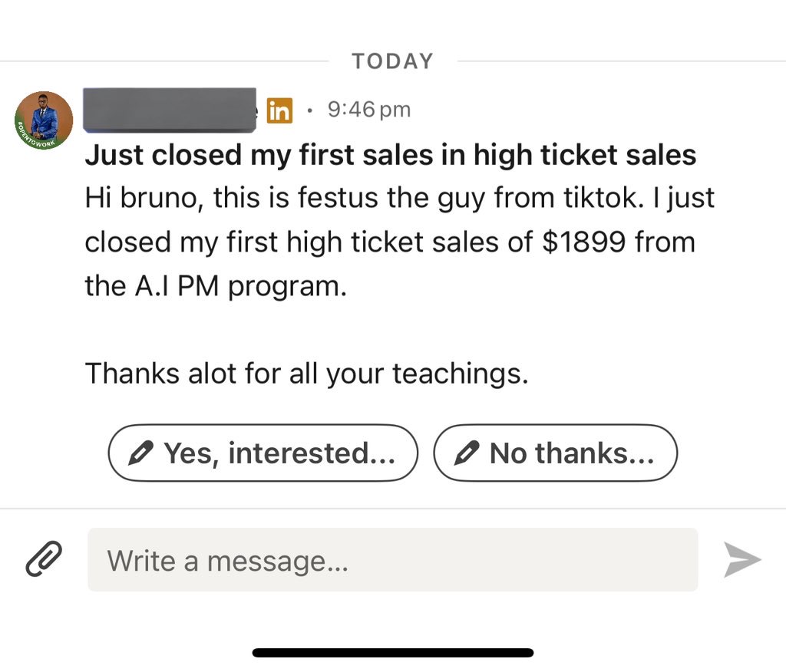Tap the paperclip attachment icon

point(44,558)
